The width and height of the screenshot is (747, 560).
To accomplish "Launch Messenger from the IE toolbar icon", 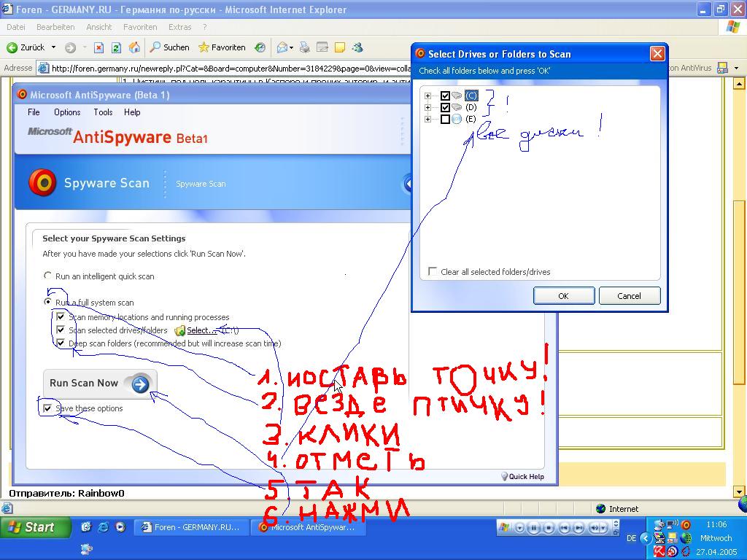I will 357,47.
